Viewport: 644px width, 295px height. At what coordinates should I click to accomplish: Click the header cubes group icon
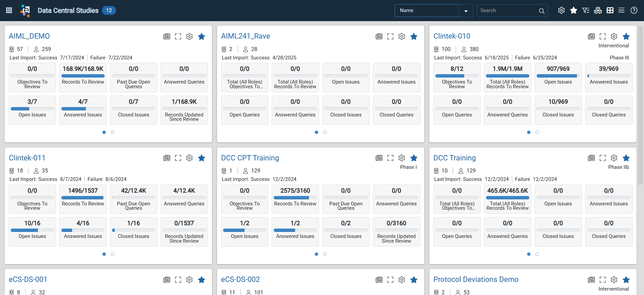click(598, 10)
